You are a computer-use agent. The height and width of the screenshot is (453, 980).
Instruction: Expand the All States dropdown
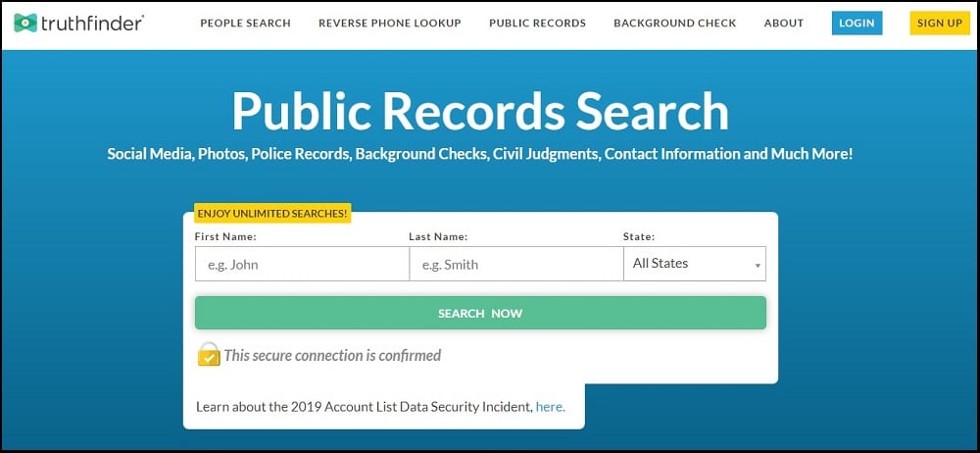pyautogui.click(x=695, y=264)
